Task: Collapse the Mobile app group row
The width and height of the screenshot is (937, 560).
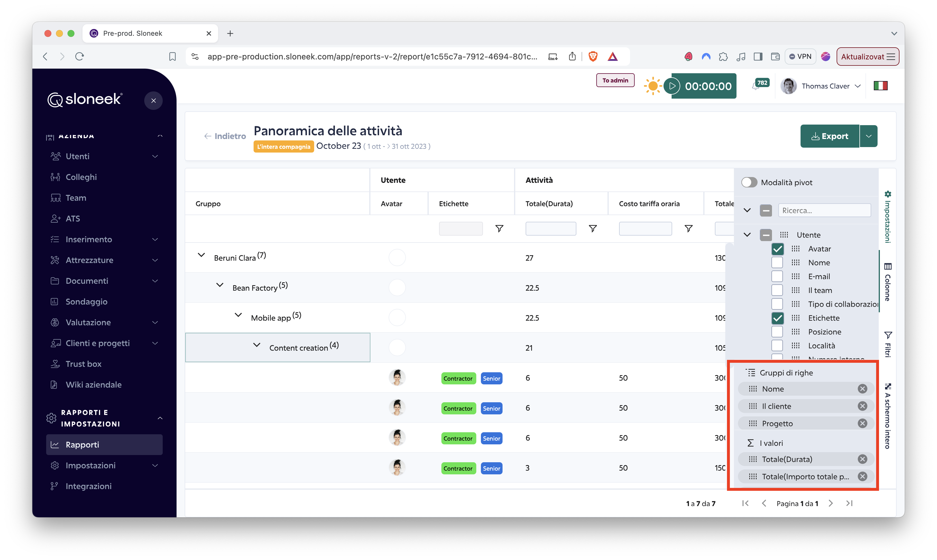Action: 238,315
